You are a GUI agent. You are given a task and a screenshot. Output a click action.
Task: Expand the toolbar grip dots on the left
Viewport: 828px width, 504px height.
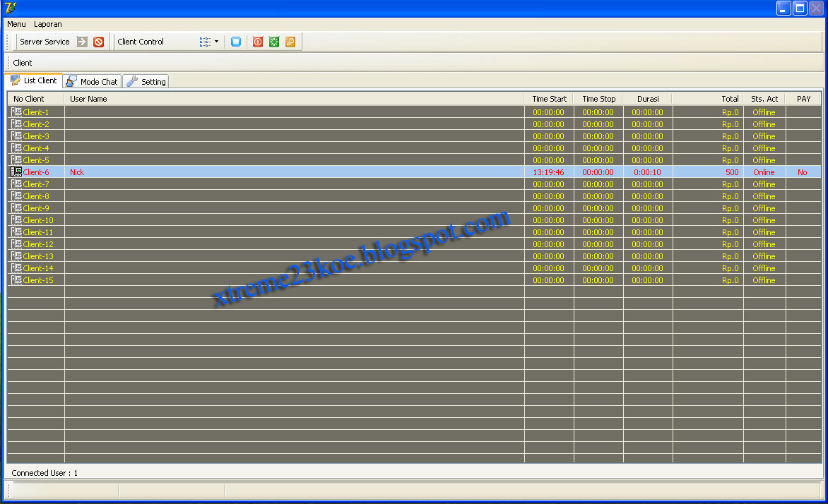pos(6,42)
